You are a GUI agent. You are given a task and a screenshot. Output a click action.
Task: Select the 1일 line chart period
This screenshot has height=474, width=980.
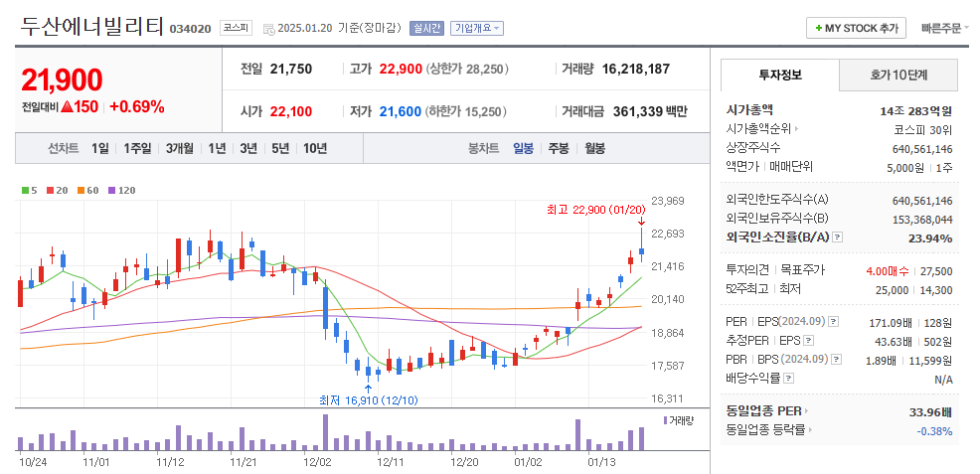coord(100,149)
